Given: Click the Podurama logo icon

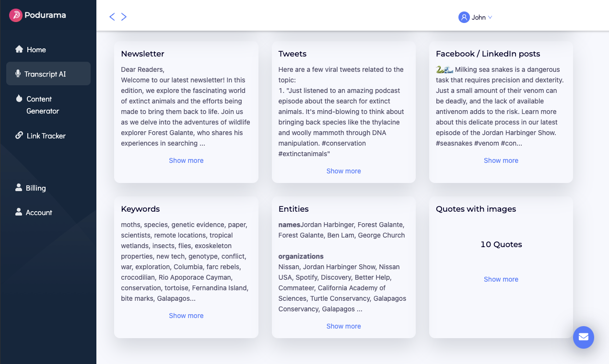Looking at the screenshot, I should 16,15.
